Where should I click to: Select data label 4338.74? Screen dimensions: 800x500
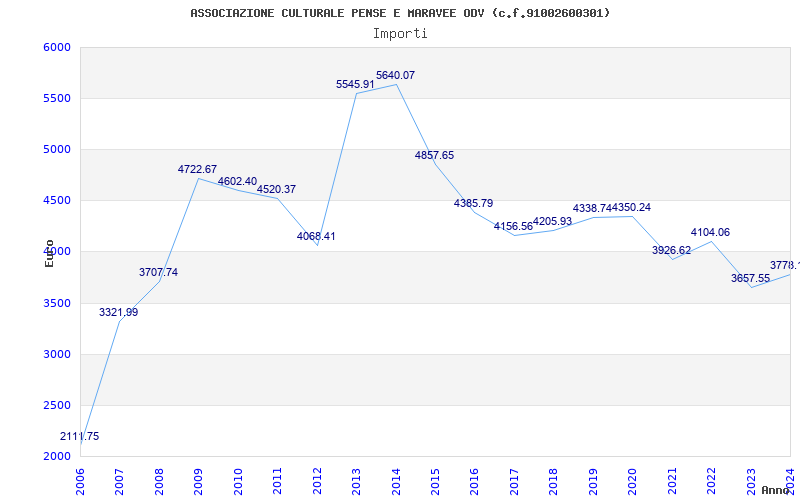(592, 208)
